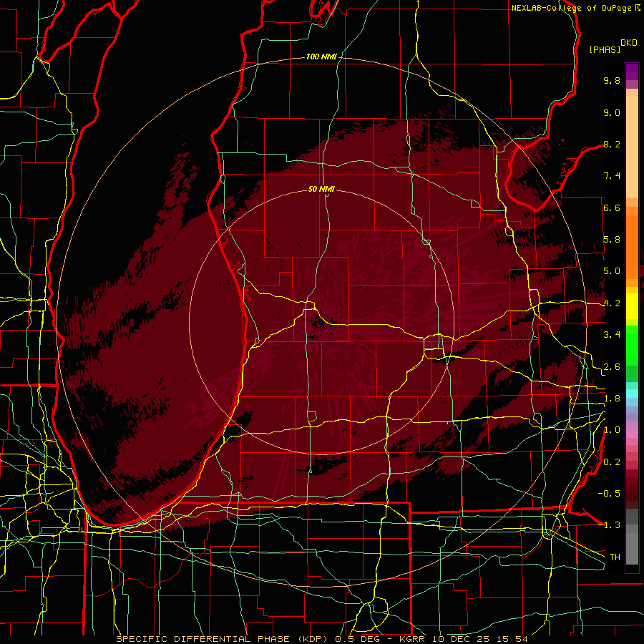Screen dimensions: 644x644
Task: Click the 9.0 scale value
Action: [612, 112]
